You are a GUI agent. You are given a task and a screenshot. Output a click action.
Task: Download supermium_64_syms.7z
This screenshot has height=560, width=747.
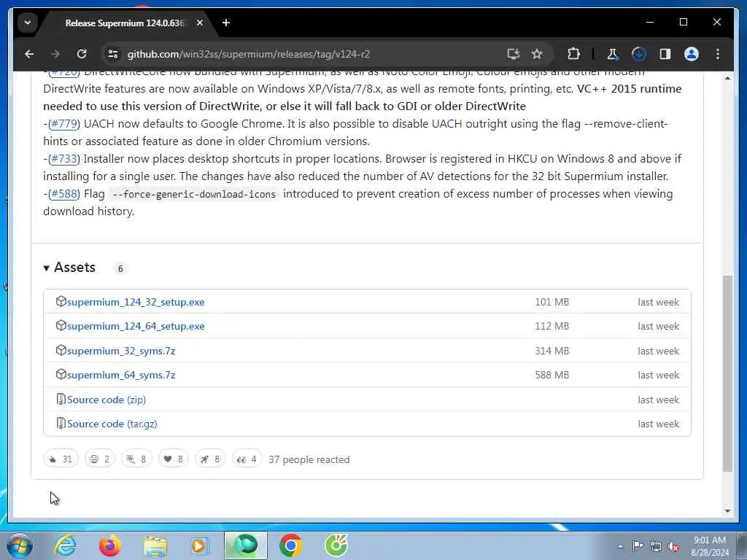(121, 376)
